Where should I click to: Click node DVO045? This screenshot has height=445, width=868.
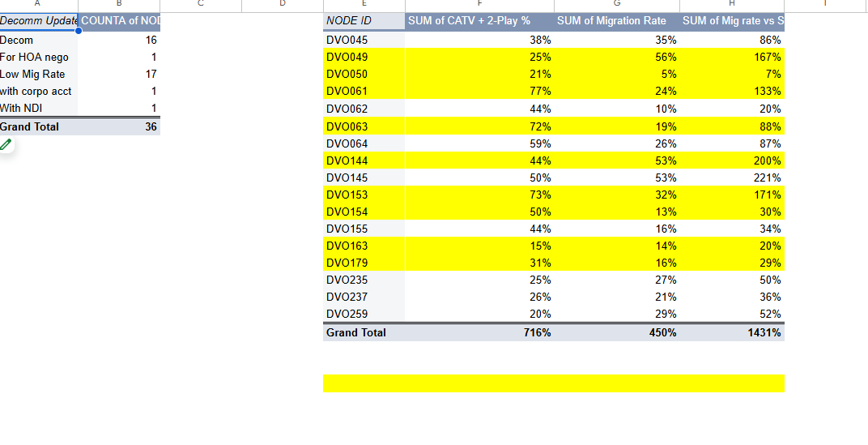click(x=347, y=40)
